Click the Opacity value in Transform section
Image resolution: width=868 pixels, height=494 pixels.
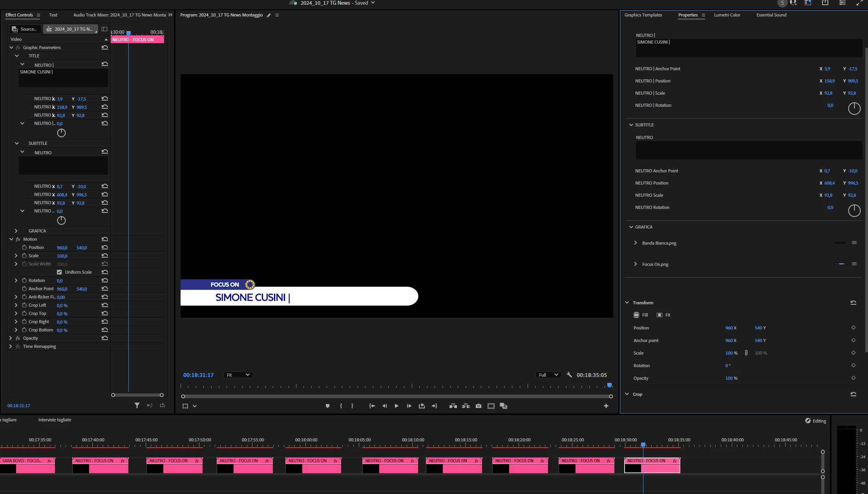729,378
